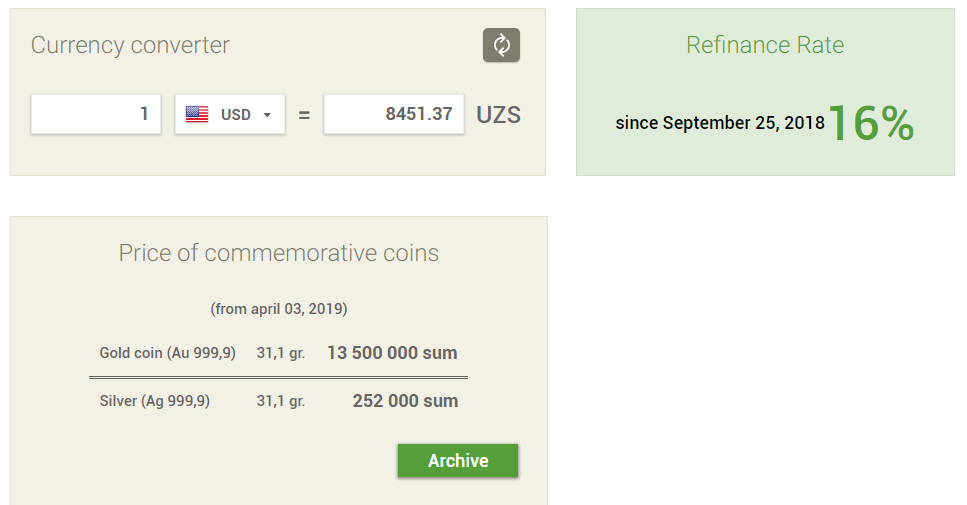The width and height of the screenshot is (967, 505).
Task: Open the commemorative coins Archive
Action: click(x=458, y=461)
